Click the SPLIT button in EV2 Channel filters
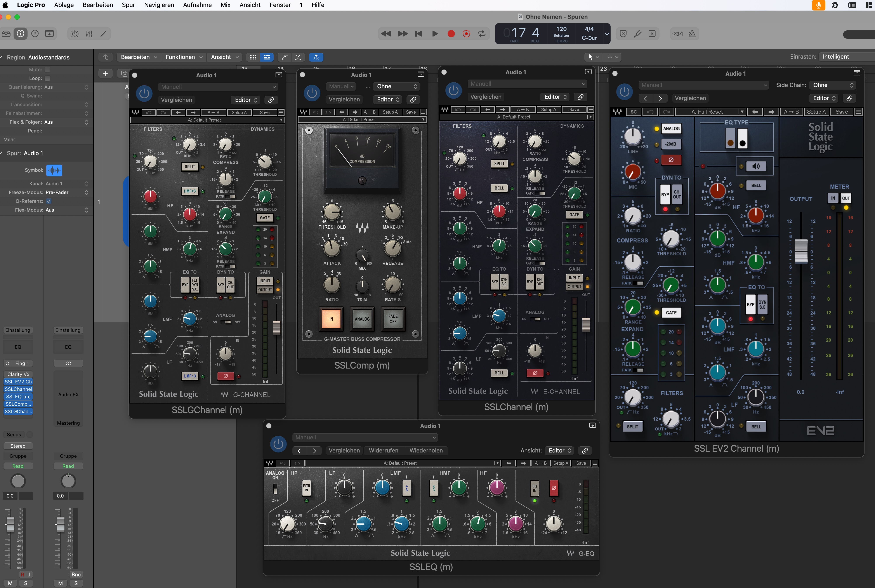The height and width of the screenshot is (588, 875). pos(632,426)
